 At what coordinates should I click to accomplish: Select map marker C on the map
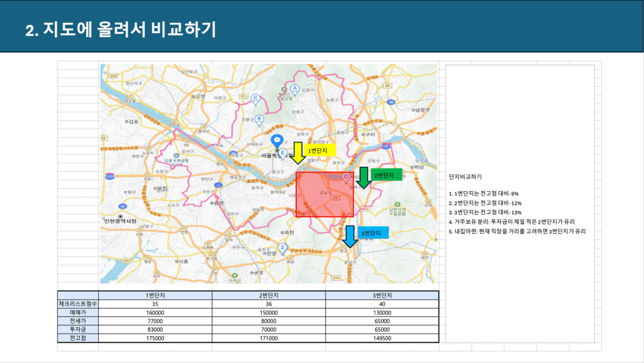tap(255, 99)
